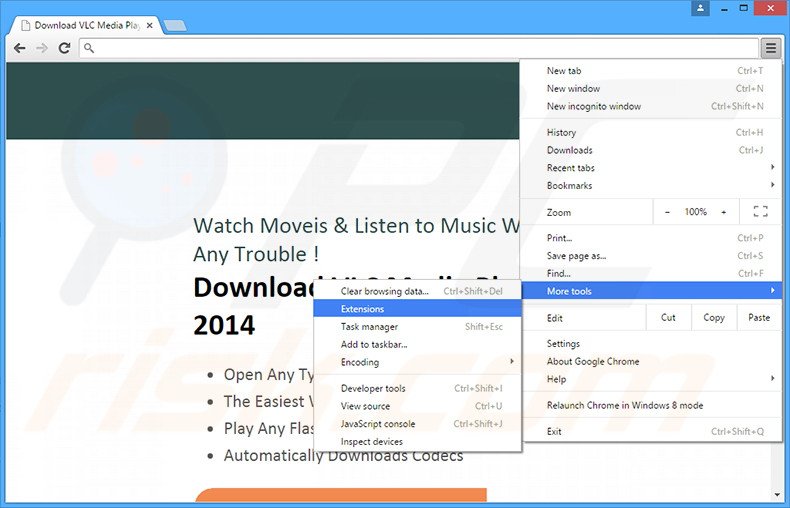790x508 pixels.
Task: Select Clear browsing data... entry
Action: [x=417, y=291]
